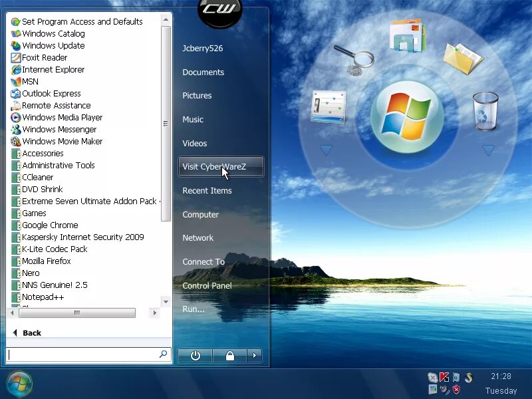The image size is (532, 399).
Task: Click the Kaspersky tray icon
Action: click(444, 377)
